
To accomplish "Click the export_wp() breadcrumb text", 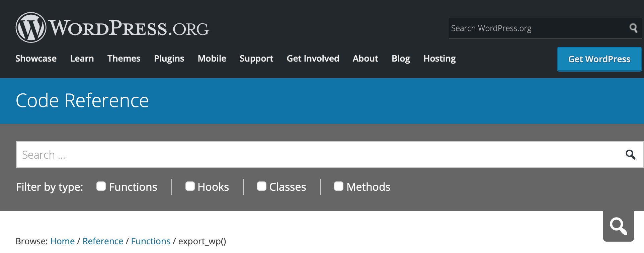I will [202, 241].
